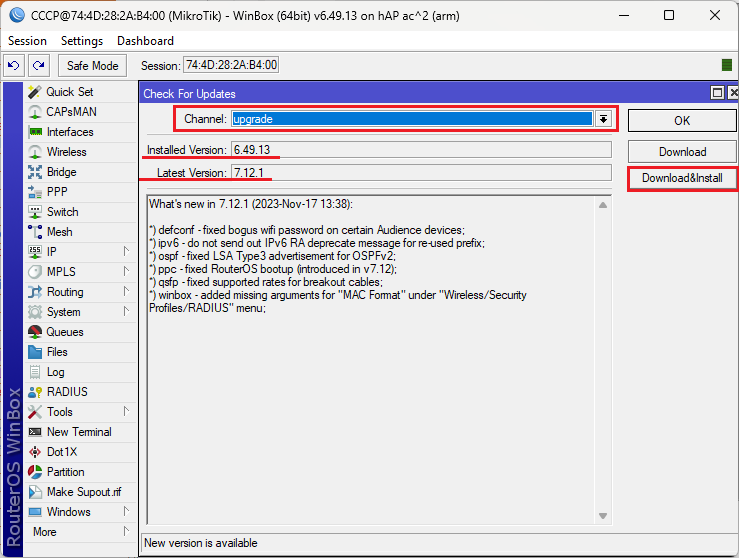Screen dimensions: 739x558
Task: Open CAPsMAN antenna icon
Action: [34, 112]
